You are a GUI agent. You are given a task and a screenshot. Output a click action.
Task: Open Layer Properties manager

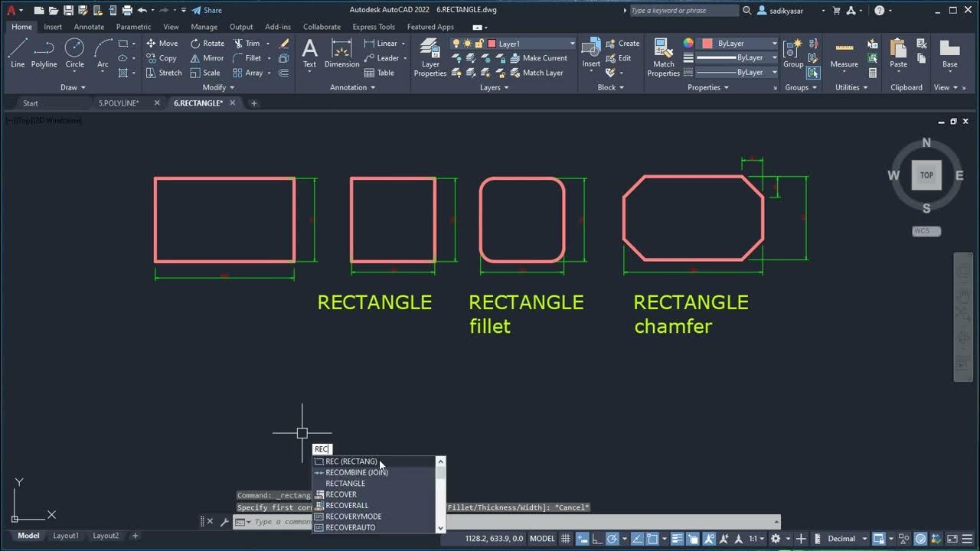(x=430, y=57)
